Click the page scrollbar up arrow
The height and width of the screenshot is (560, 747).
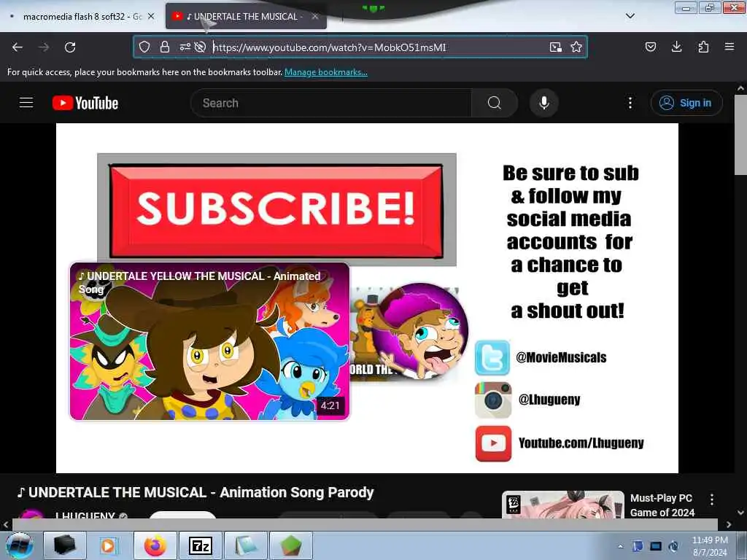[740, 88]
